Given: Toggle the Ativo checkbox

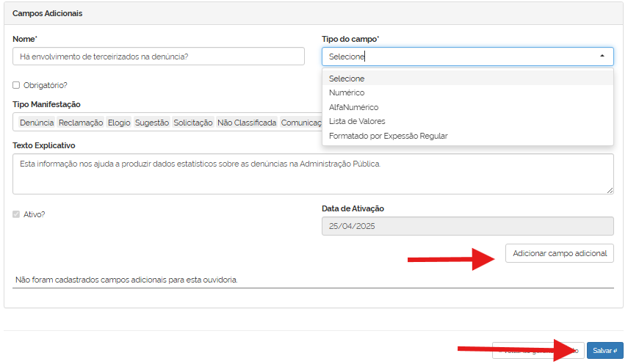Looking at the screenshot, I should click(16, 214).
